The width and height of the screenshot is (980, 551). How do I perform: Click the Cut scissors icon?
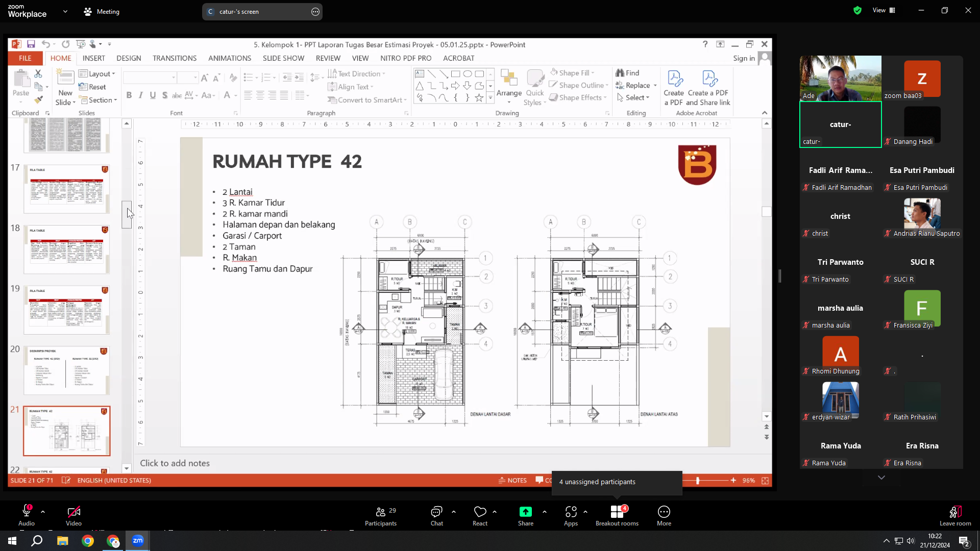pyautogui.click(x=38, y=73)
